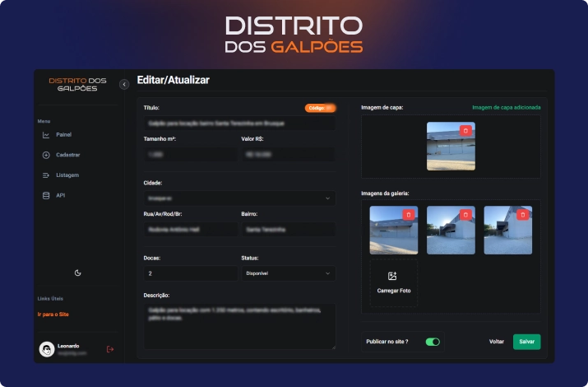The width and height of the screenshot is (588, 387).
Task: Click the first gallery image thumbnail
Action: click(x=394, y=230)
